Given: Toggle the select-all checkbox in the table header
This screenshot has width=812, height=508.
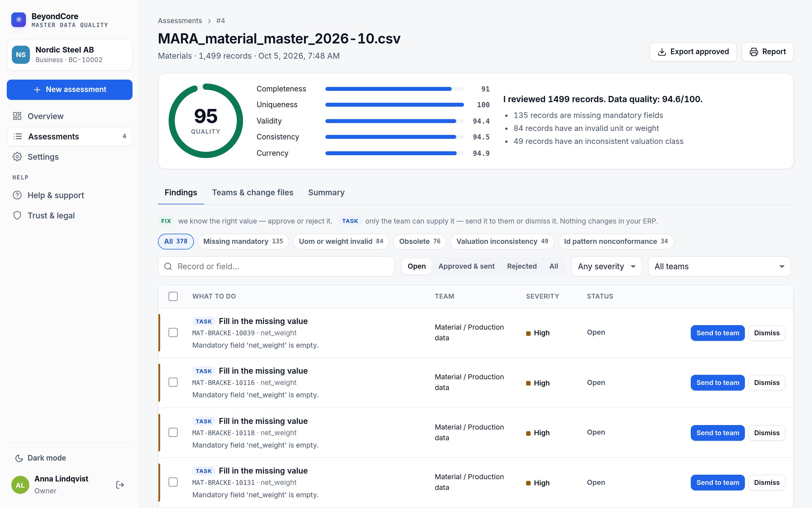Looking at the screenshot, I should 173,296.
